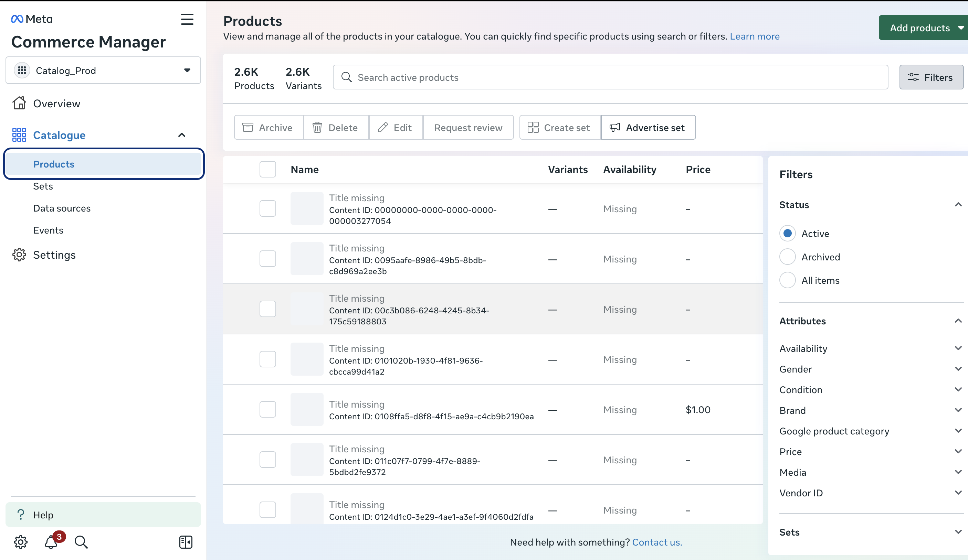
Task: Open Data sources in sidebar
Action: tap(62, 208)
